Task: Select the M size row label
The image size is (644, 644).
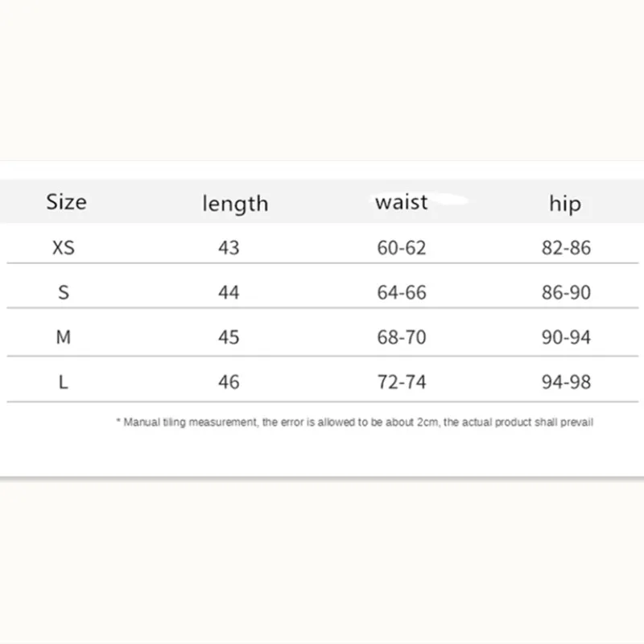Action: [64, 337]
